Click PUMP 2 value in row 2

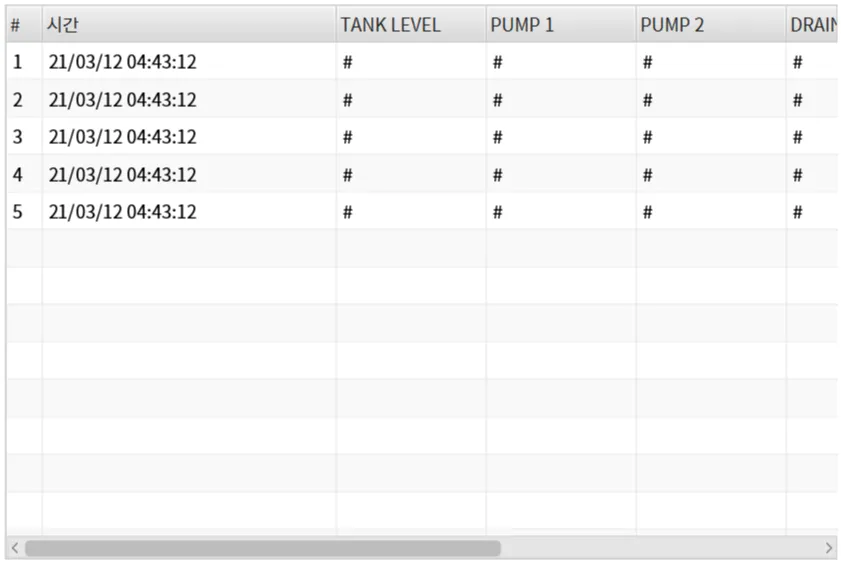(648, 100)
